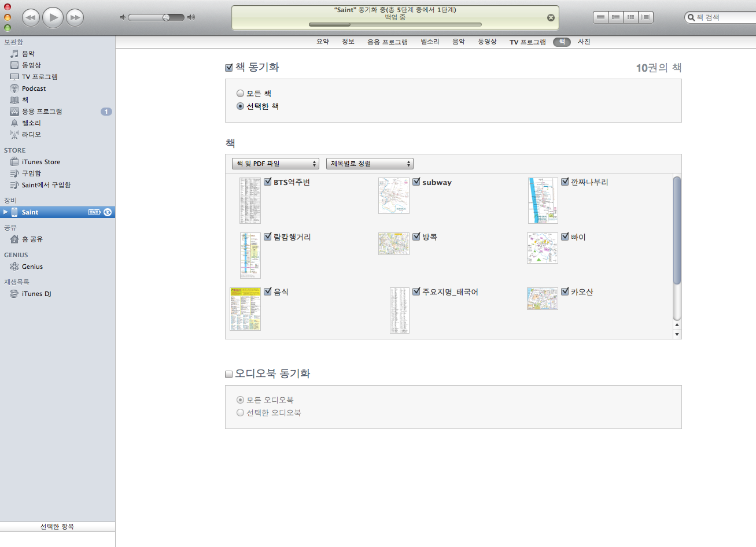Click the previous track rewind button
756x547 pixels.
pos(31,17)
